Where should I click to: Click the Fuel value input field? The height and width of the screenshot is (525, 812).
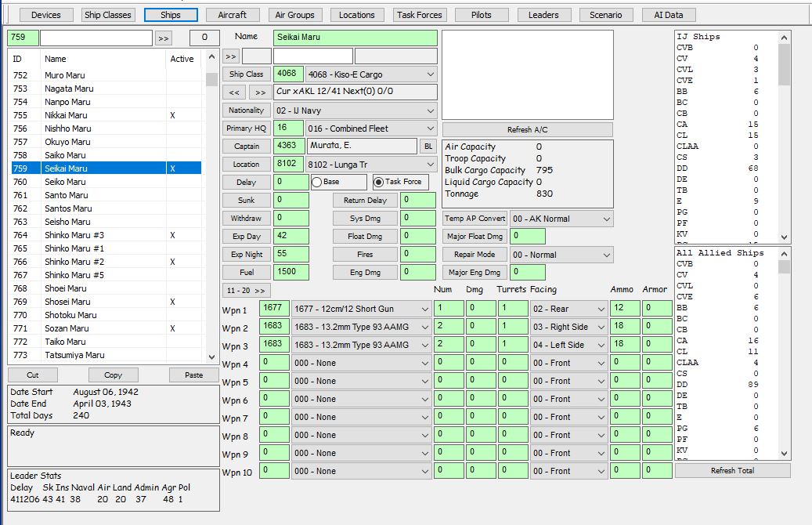291,272
